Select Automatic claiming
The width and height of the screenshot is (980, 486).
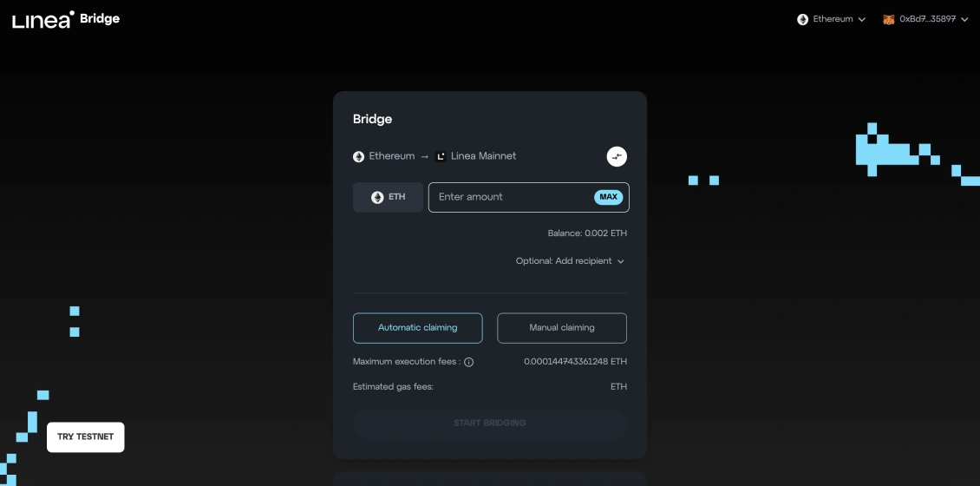(417, 328)
